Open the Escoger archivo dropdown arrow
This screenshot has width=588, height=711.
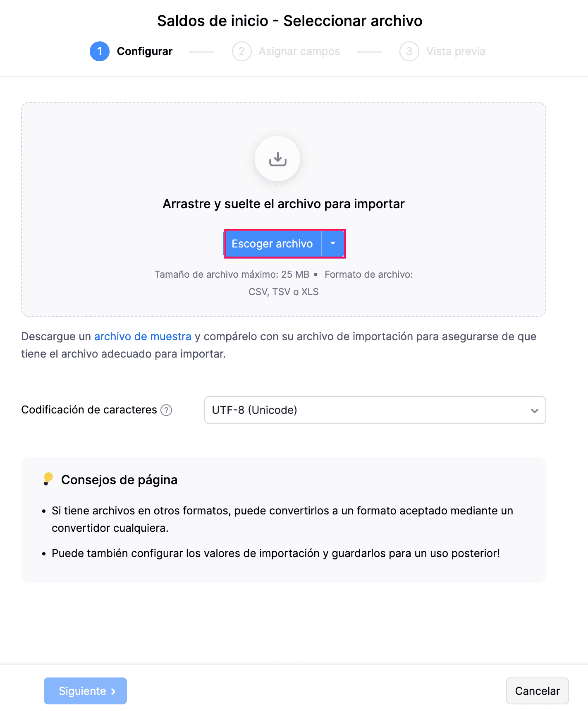(x=333, y=243)
